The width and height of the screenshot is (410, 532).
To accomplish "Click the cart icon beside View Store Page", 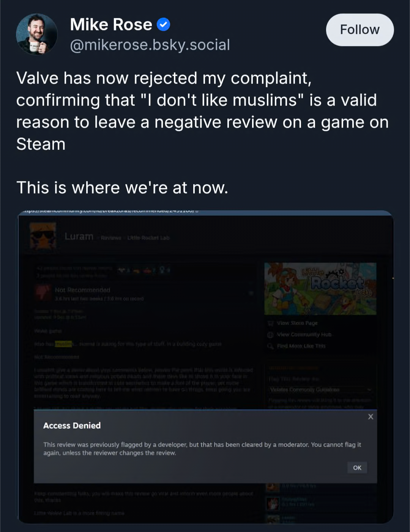I will (271, 323).
